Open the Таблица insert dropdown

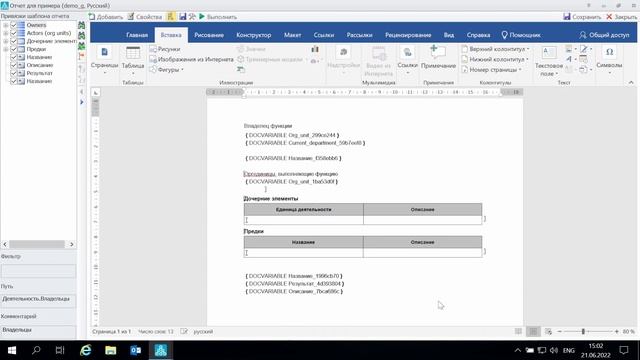coord(133,60)
